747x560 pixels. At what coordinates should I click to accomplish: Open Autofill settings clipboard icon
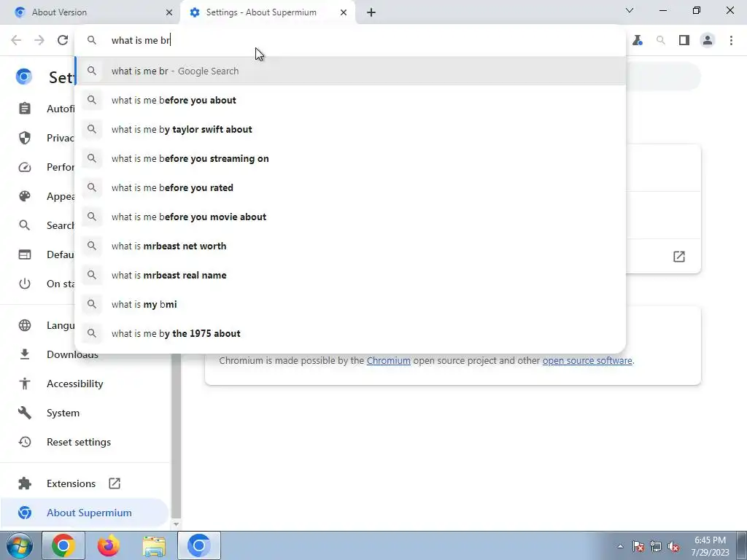[x=24, y=109]
